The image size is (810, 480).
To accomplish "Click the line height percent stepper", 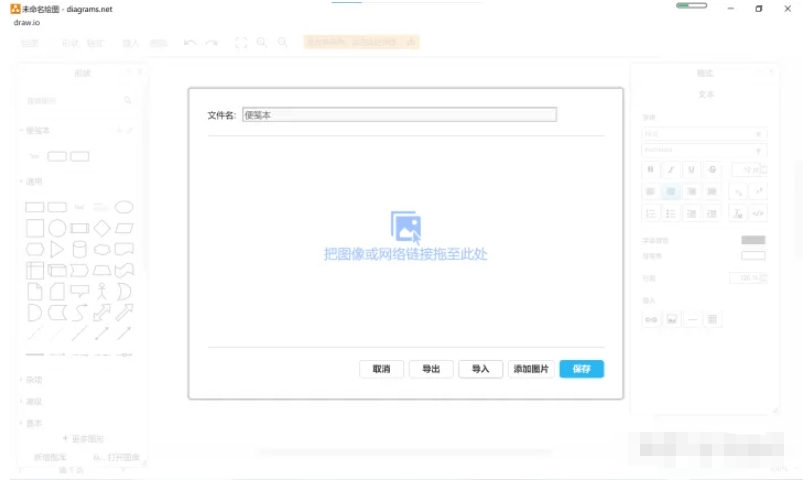I will click(764, 278).
